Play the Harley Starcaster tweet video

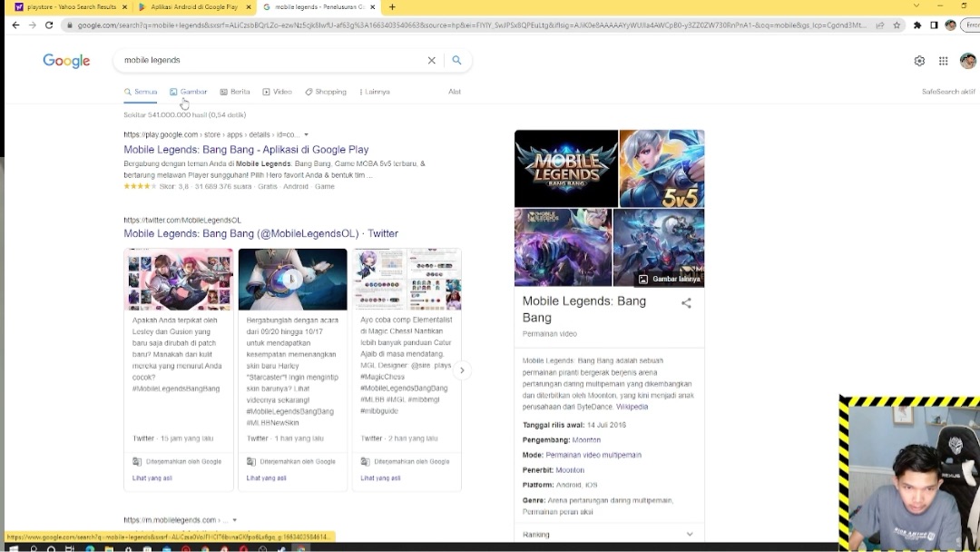[x=292, y=280]
